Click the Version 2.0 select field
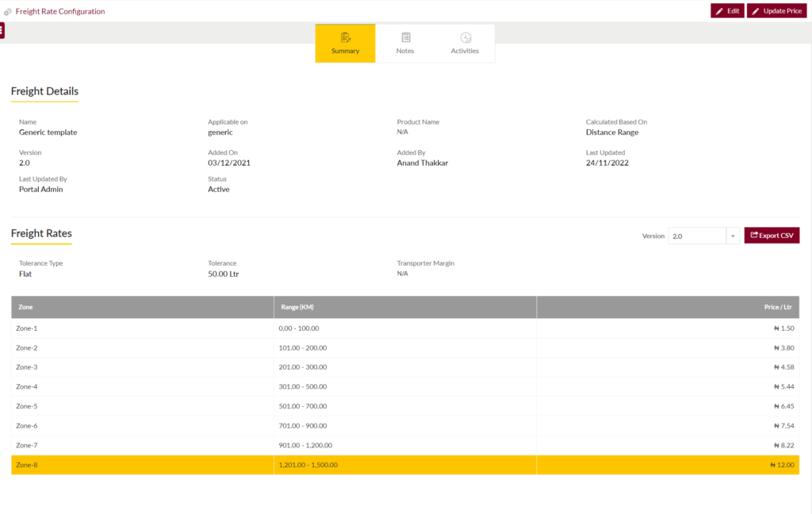The image size is (812, 514). pyautogui.click(x=697, y=236)
